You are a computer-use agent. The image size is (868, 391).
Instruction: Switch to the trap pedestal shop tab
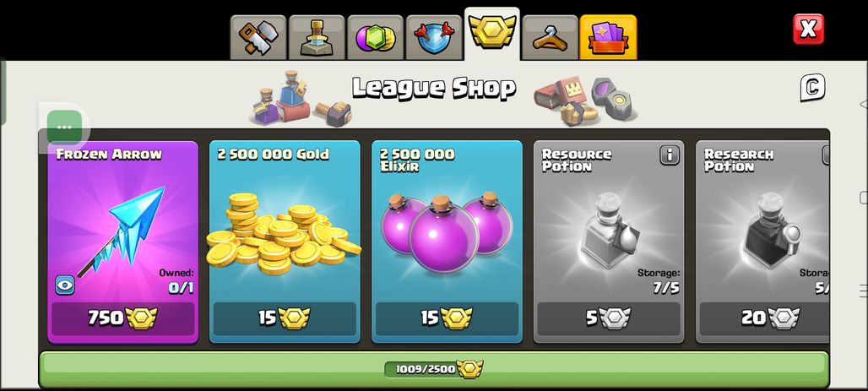pyautogui.click(x=317, y=38)
